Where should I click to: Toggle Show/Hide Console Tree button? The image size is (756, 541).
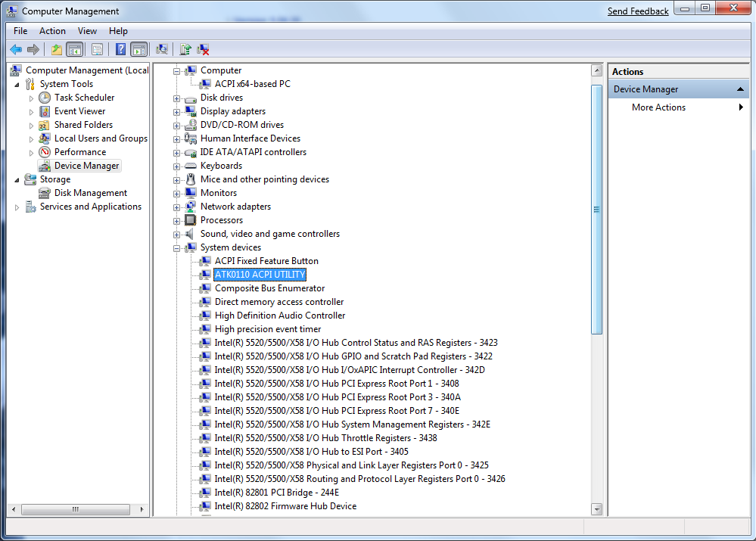pos(75,49)
